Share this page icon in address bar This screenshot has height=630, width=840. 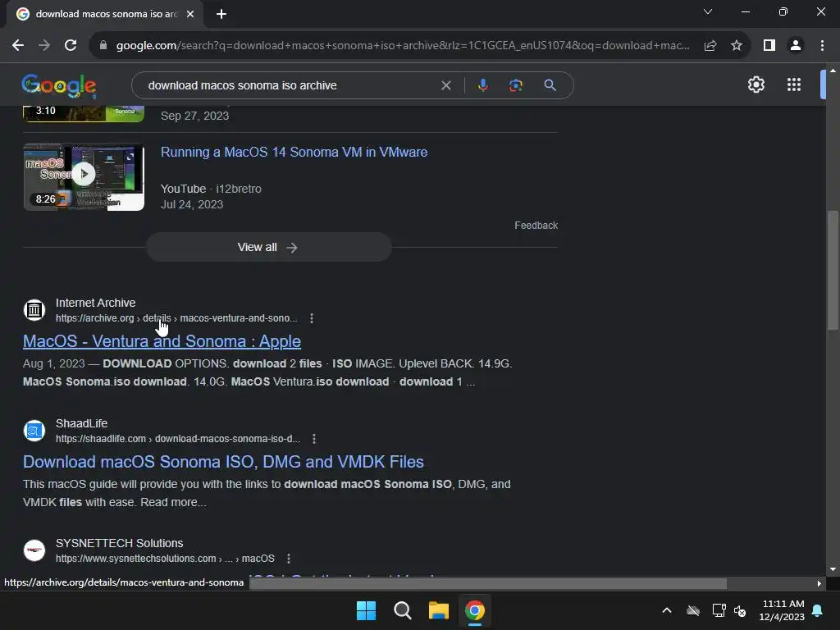point(710,46)
